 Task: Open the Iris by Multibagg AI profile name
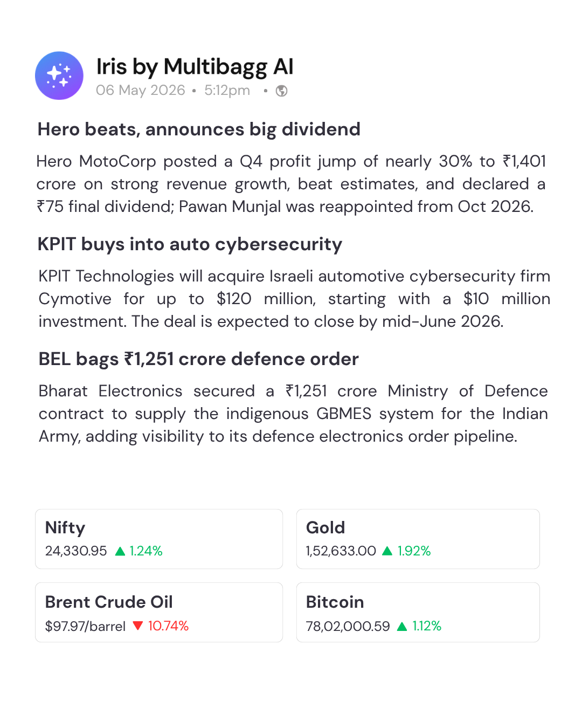point(195,67)
